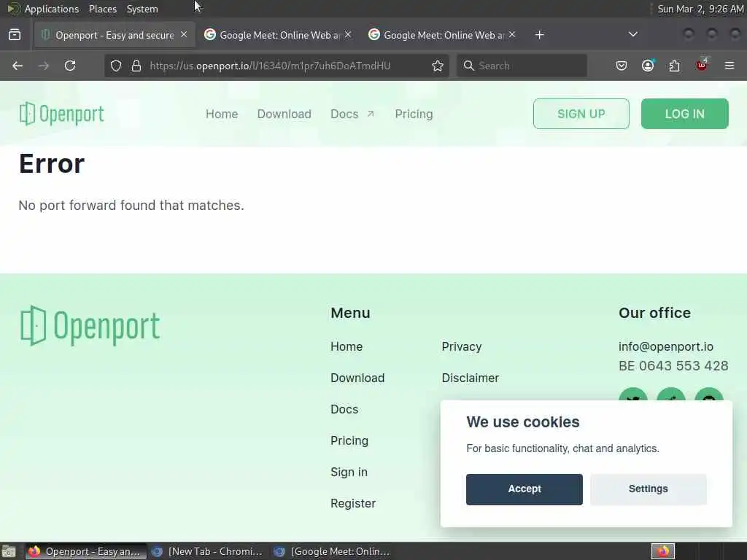The height and width of the screenshot is (560, 747).
Task: Click the LOG IN button
Action: point(684,114)
